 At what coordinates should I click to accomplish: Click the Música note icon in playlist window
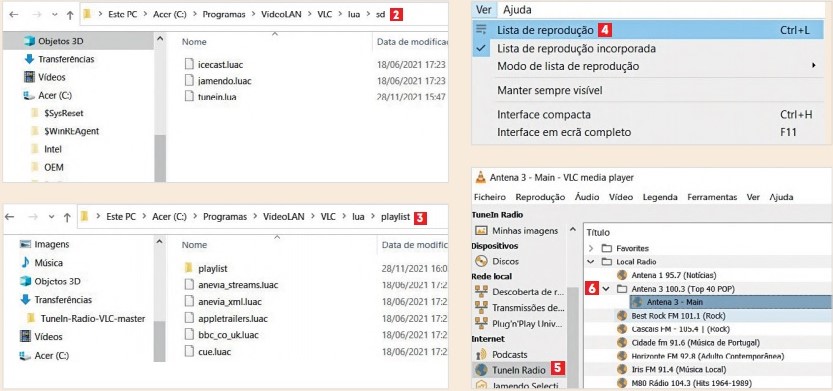(26, 262)
